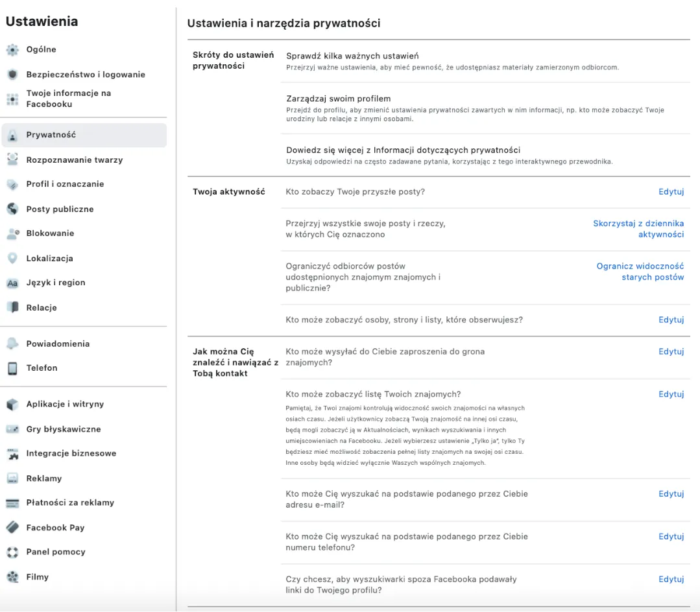Image resolution: width=700 pixels, height=612 pixels.
Task: Click the shield icon for Bezpieczeństwo i logowanie
Action: click(12, 75)
